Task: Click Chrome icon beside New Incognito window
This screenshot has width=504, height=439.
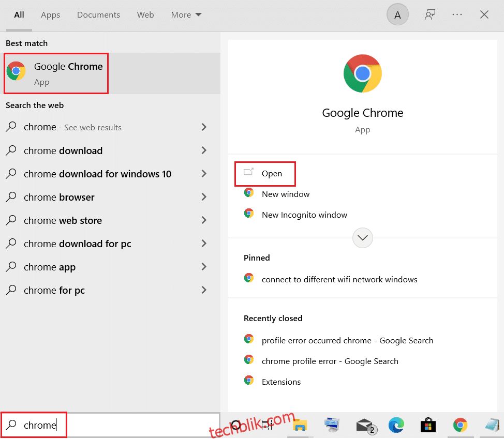Action: (x=249, y=213)
